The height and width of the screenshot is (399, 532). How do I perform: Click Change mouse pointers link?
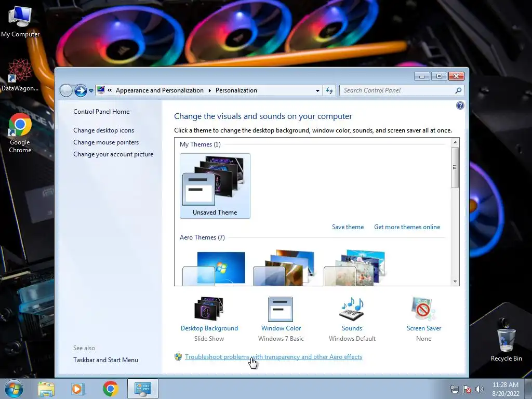point(106,142)
